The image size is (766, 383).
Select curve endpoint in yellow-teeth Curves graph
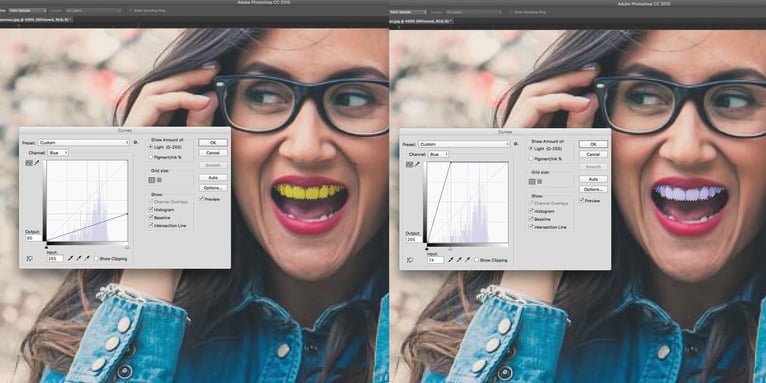(128, 214)
